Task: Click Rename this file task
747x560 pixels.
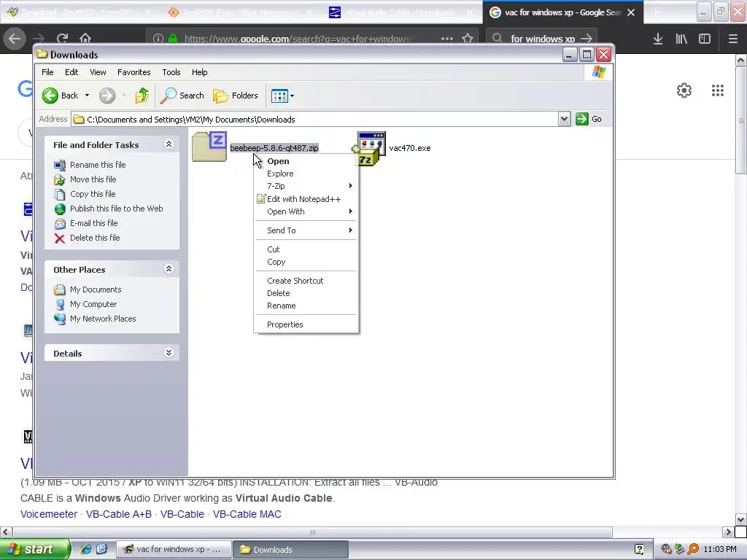Action: tap(90, 165)
